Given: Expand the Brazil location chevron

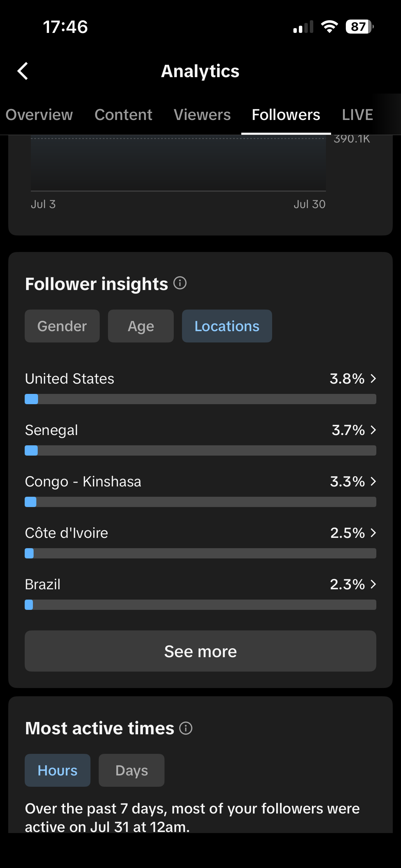Looking at the screenshot, I should [x=373, y=584].
